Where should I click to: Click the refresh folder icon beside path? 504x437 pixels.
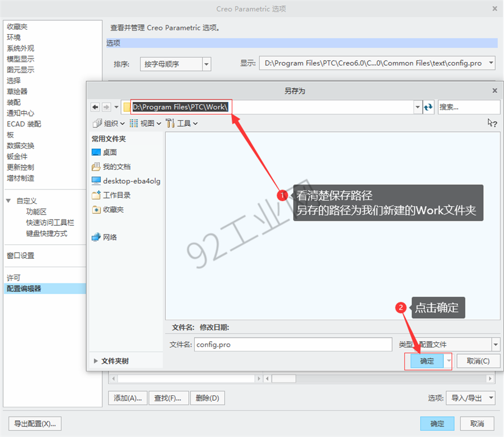(x=428, y=107)
